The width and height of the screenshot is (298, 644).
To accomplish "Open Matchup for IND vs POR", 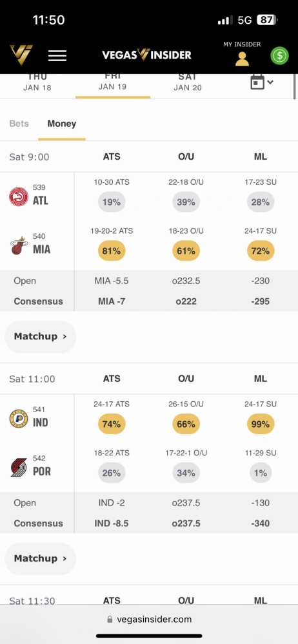I will click(x=41, y=558).
